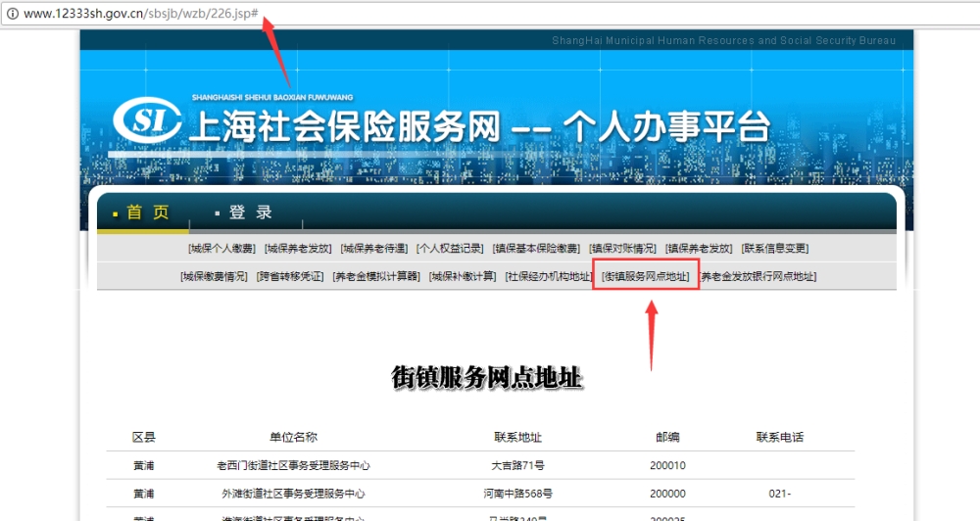Open the 个人权益记录 link

(450, 249)
